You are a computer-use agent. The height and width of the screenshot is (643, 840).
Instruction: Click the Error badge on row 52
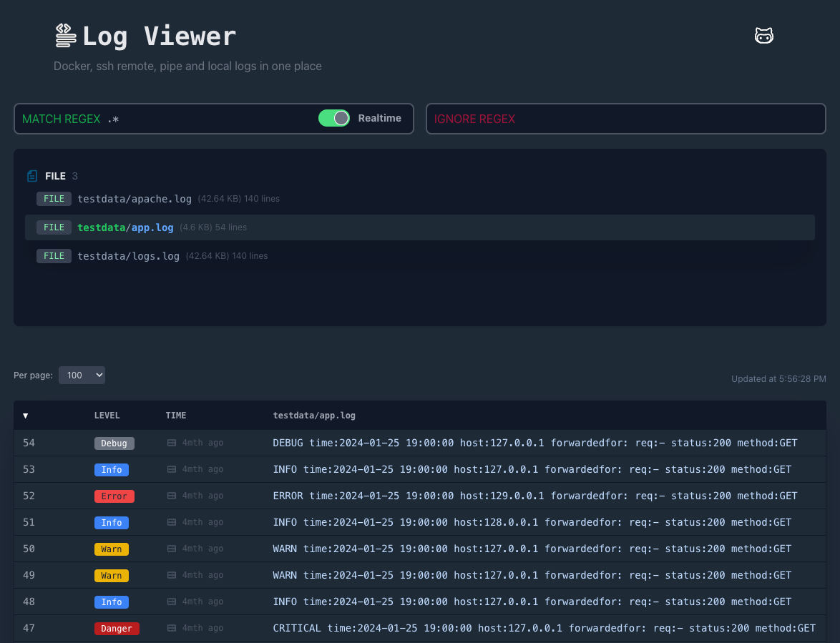[114, 496]
